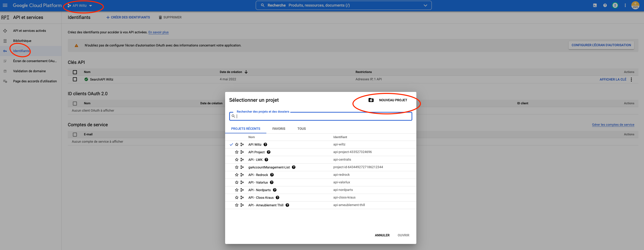Image resolution: width=644 pixels, height=250 pixels.
Task: Sort by Date de création arrow
Action: tap(246, 72)
